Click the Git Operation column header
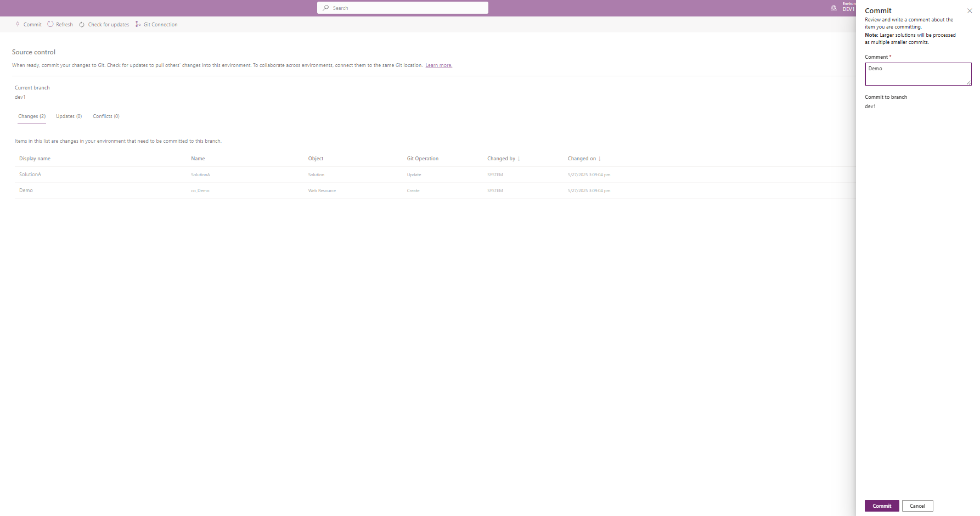 pyautogui.click(x=423, y=159)
